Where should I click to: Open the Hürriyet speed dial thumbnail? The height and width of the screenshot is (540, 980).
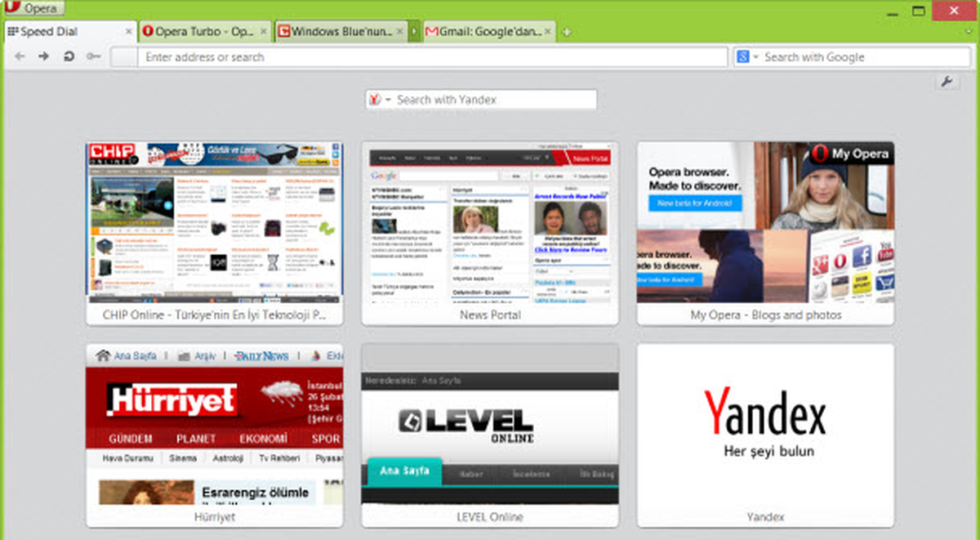(215, 435)
